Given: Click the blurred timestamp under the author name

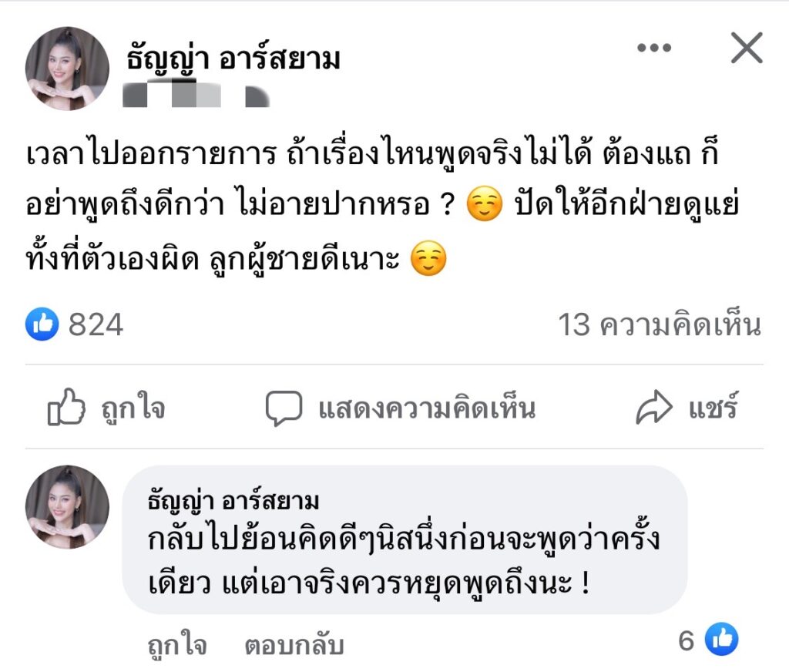Looking at the screenshot, I should click(x=195, y=96).
